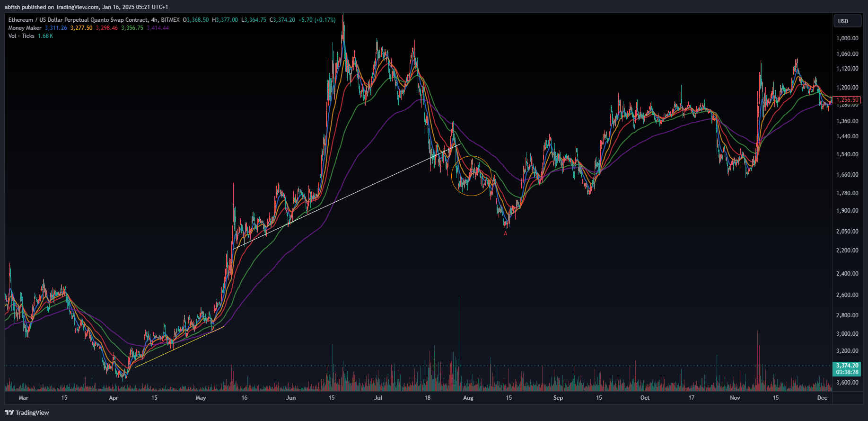868x421 pixels.
Task: Click the orange Money Maker value 3,277.50
Action: point(81,28)
